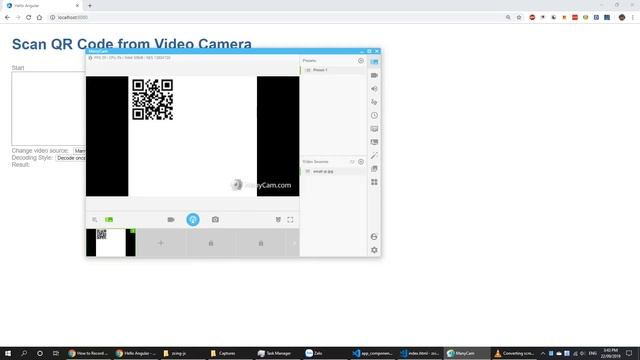Open the Decoding Style dropdown
640x360 pixels.
click(71, 158)
